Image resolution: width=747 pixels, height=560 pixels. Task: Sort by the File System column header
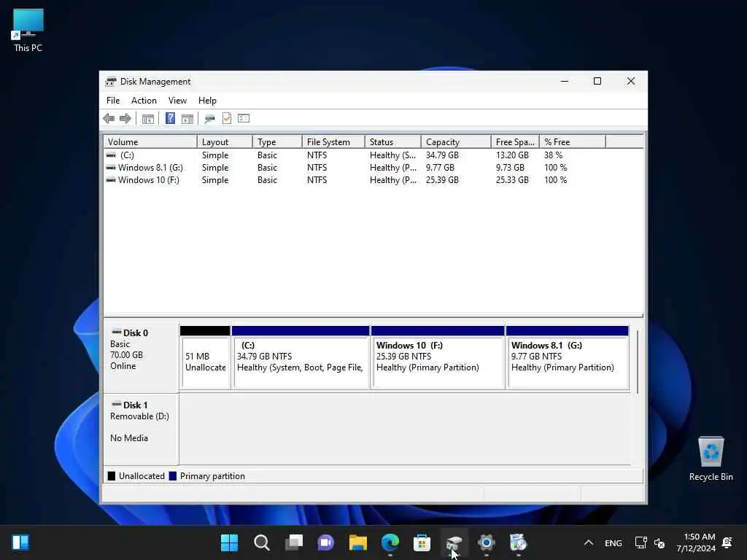(333, 142)
